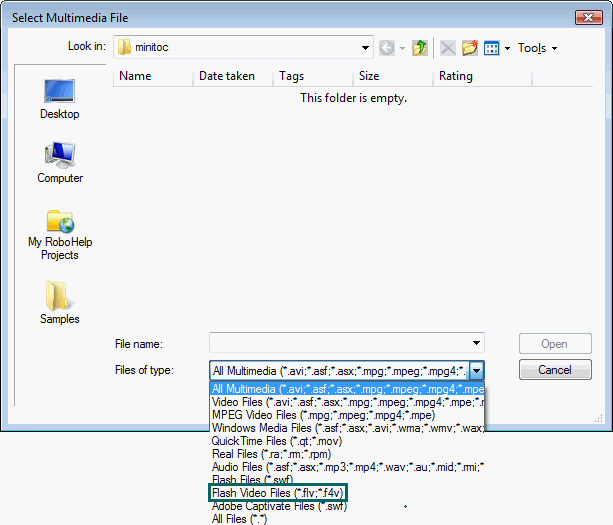The image size is (613, 525).
Task: Expand the Look in folder dropdown
Action: click(x=365, y=48)
